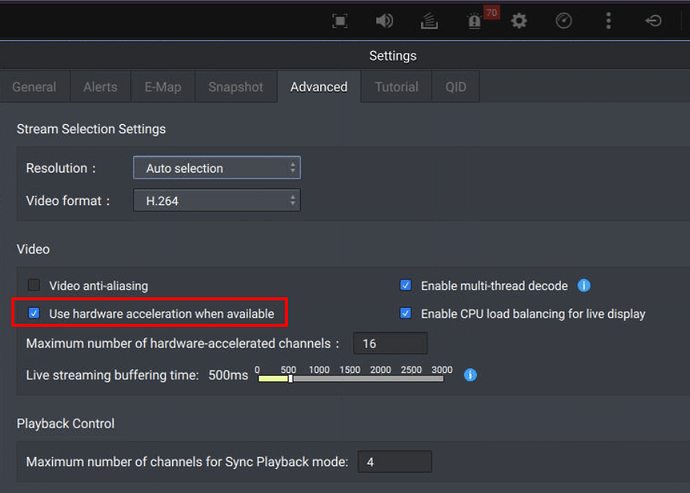
Task: Open the three-dot more options menu
Action: [x=608, y=20]
